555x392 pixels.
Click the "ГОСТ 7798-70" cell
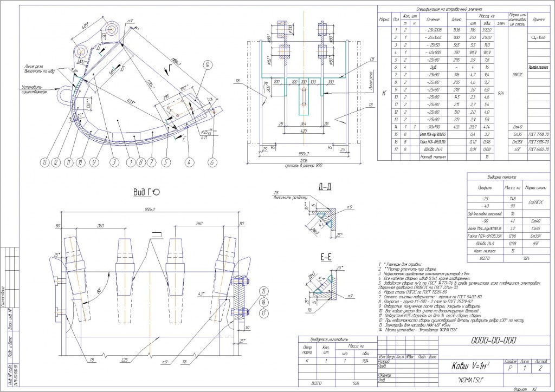[x=539, y=135]
